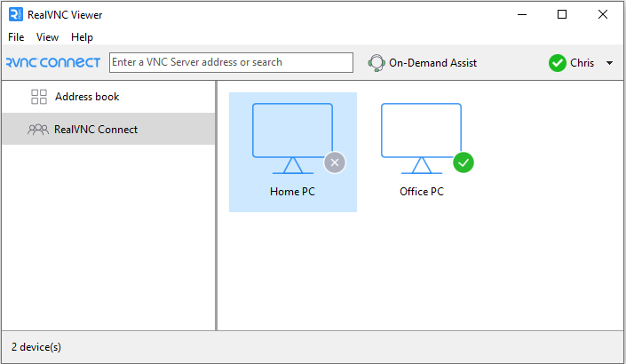Click the On-Demand Assist headset icon

click(376, 63)
